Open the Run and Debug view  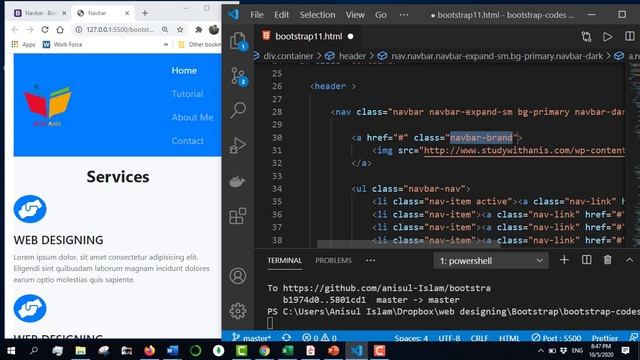pos(238,146)
